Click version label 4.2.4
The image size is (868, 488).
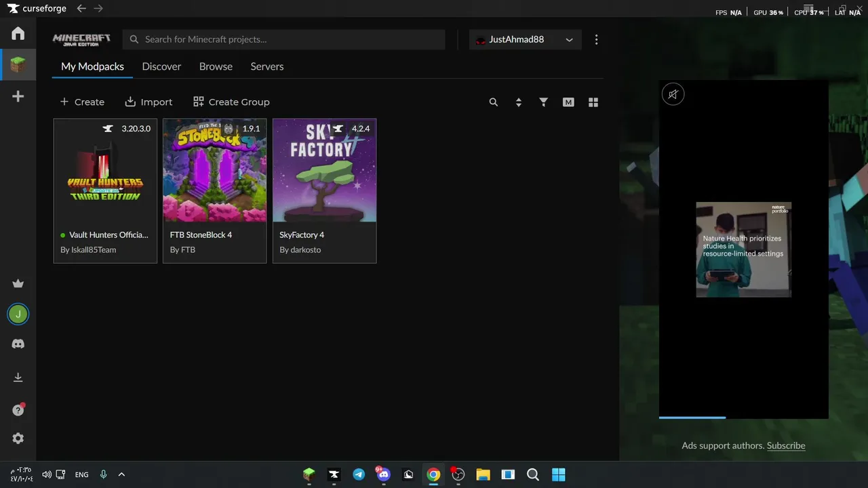point(361,129)
